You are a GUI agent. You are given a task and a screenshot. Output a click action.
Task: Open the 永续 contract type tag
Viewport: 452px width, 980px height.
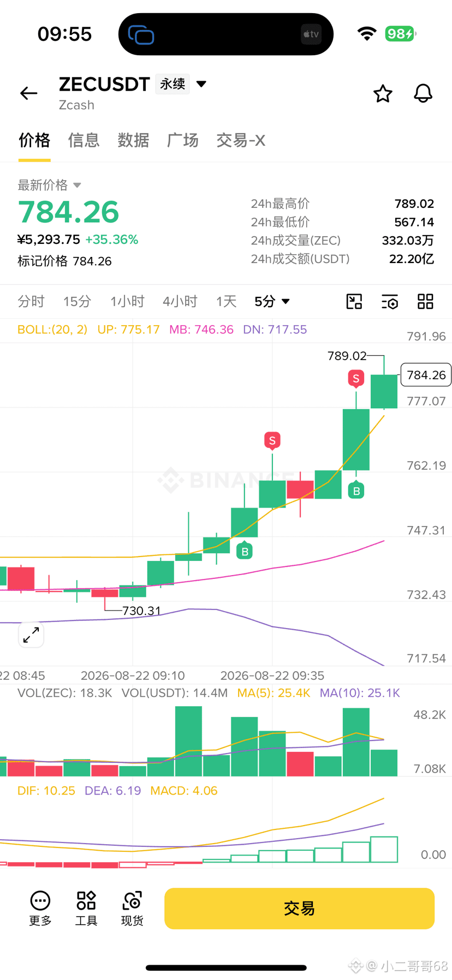click(173, 84)
